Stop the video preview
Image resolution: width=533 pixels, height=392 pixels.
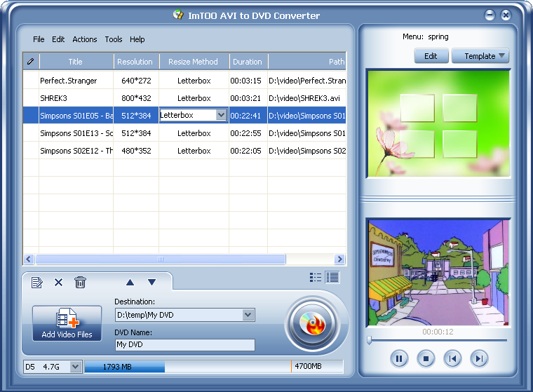tap(426, 358)
